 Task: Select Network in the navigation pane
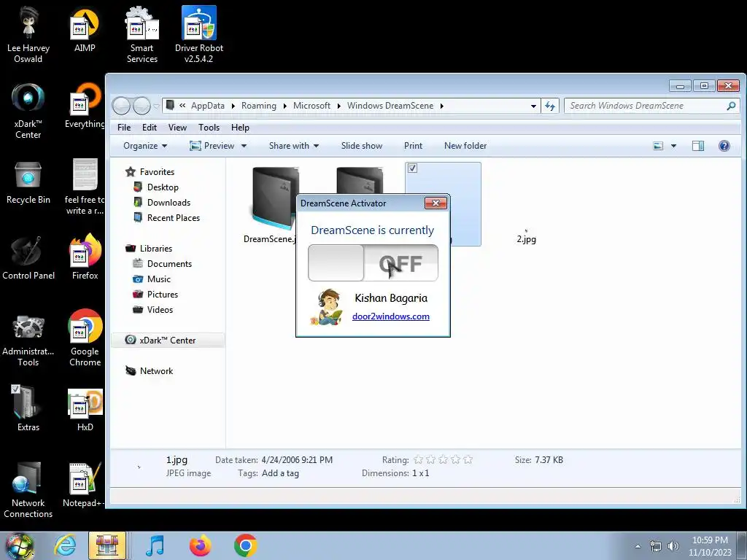click(156, 371)
